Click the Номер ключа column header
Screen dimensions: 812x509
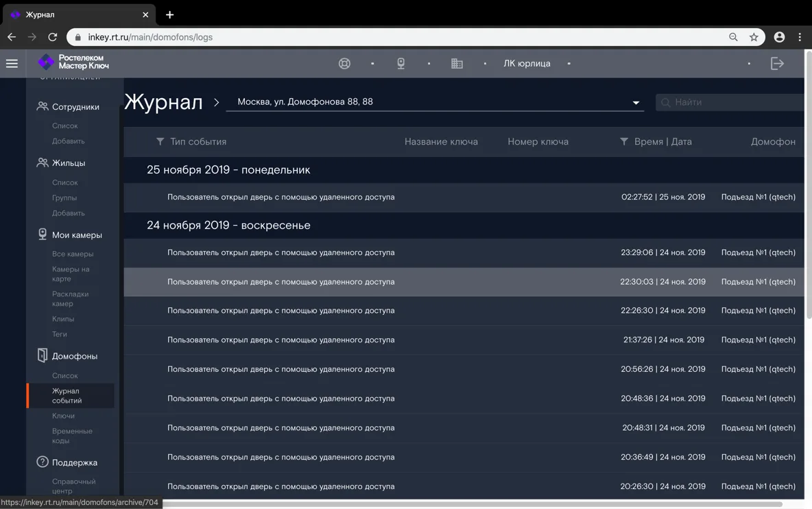click(538, 141)
